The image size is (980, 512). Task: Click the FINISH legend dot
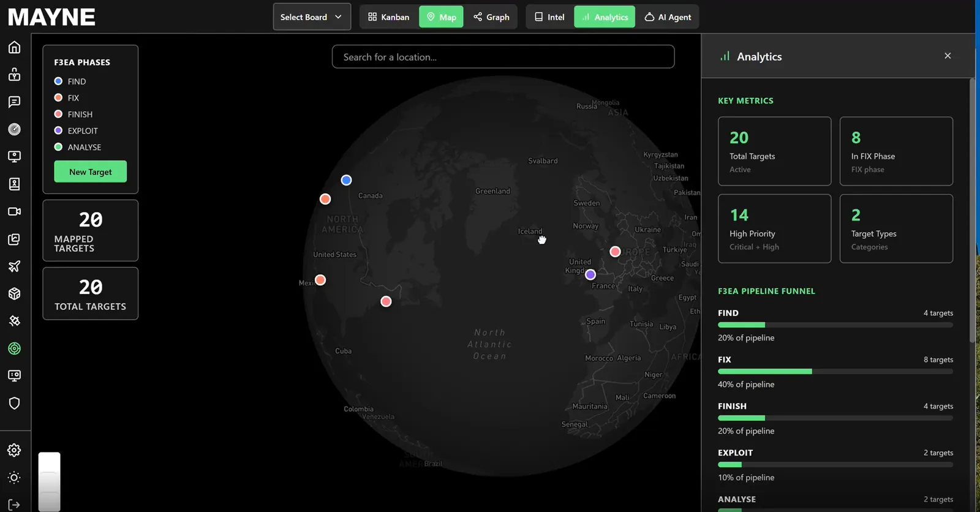58,114
